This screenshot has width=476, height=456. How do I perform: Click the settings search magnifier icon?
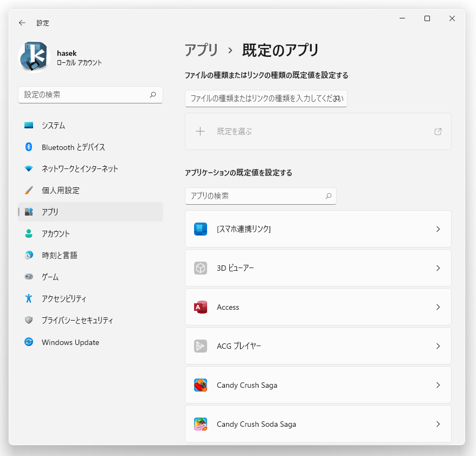(x=153, y=95)
